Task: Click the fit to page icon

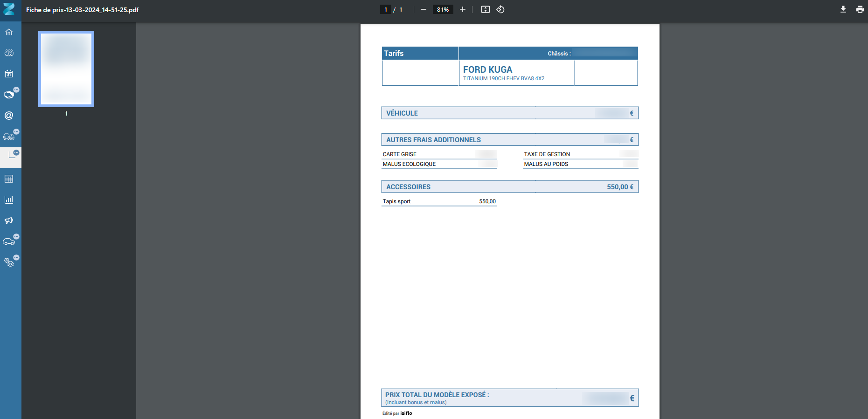Action: coord(486,9)
